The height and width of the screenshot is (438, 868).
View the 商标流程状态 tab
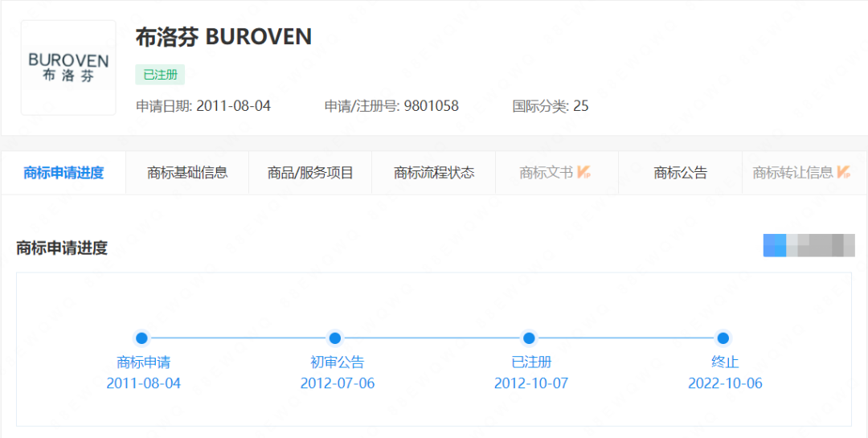click(x=434, y=173)
